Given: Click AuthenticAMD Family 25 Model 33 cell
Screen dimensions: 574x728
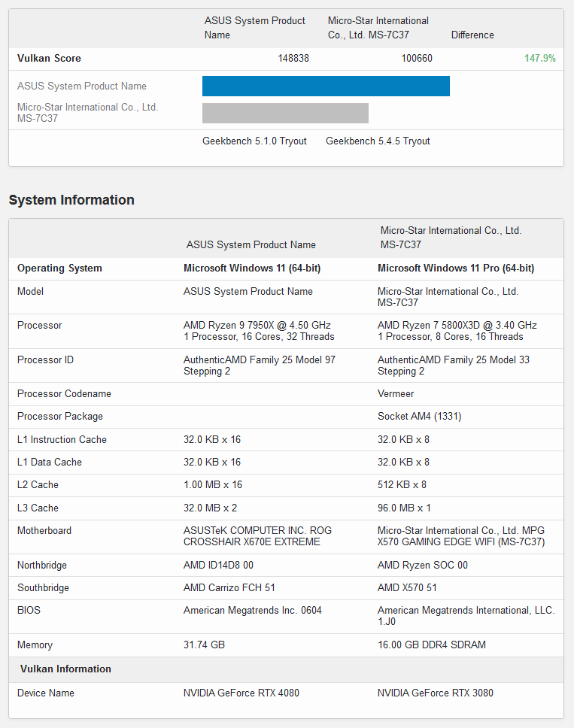Looking at the screenshot, I should pyautogui.click(x=453, y=366).
